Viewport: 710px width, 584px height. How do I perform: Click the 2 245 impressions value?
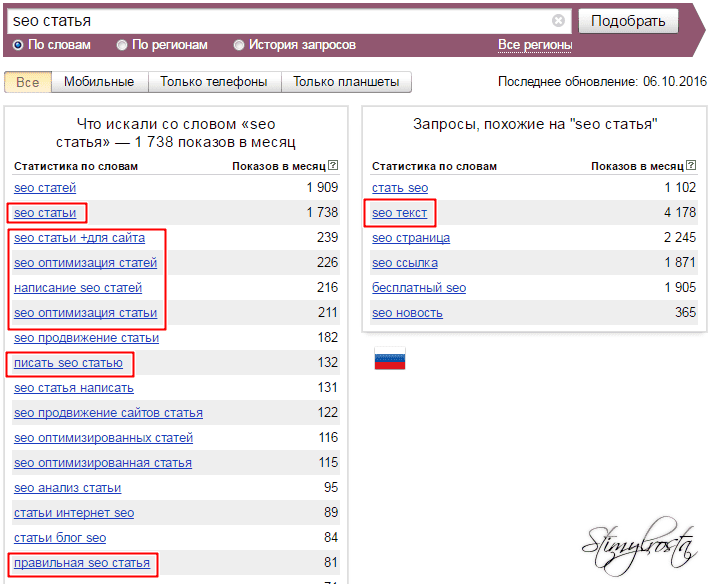pyautogui.click(x=680, y=237)
